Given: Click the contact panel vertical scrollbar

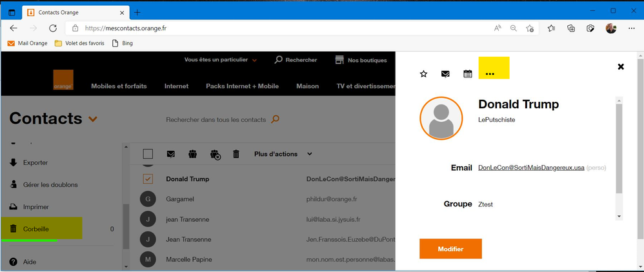Looking at the screenshot, I should pos(619,148).
